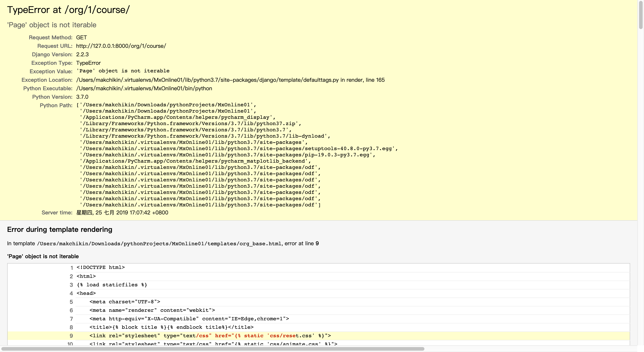Click the org_base.html template path
Screen dimensions: 644x352
click(x=159, y=244)
